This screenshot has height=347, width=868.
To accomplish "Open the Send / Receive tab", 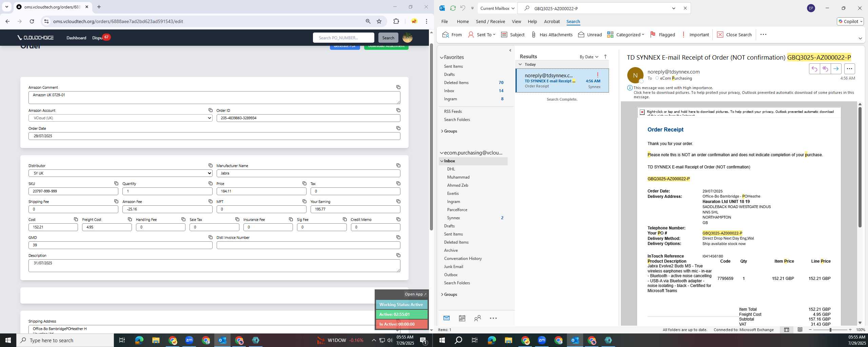I will [x=490, y=21].
